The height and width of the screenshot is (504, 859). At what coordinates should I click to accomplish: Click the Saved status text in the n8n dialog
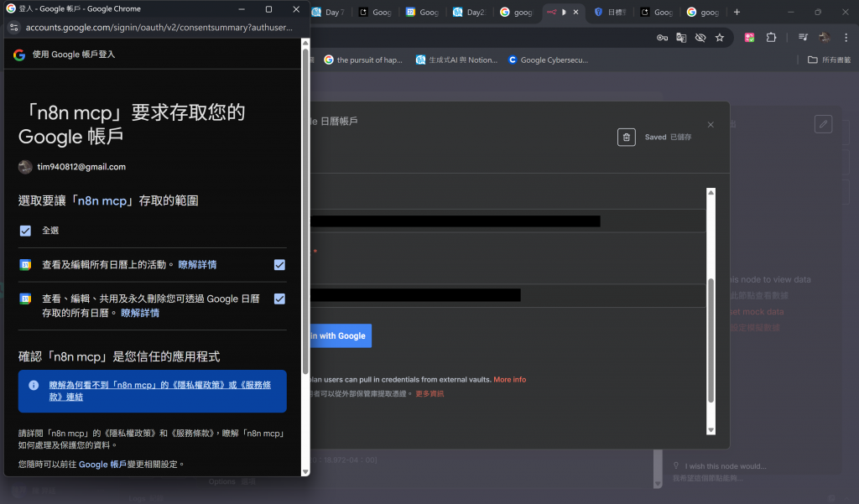coord(655,138)
